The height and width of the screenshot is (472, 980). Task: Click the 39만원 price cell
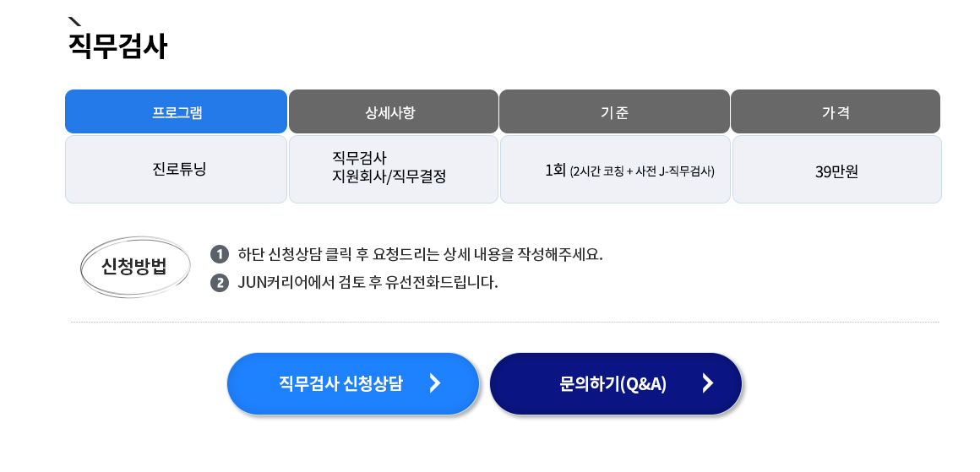[x=837, y=169]
